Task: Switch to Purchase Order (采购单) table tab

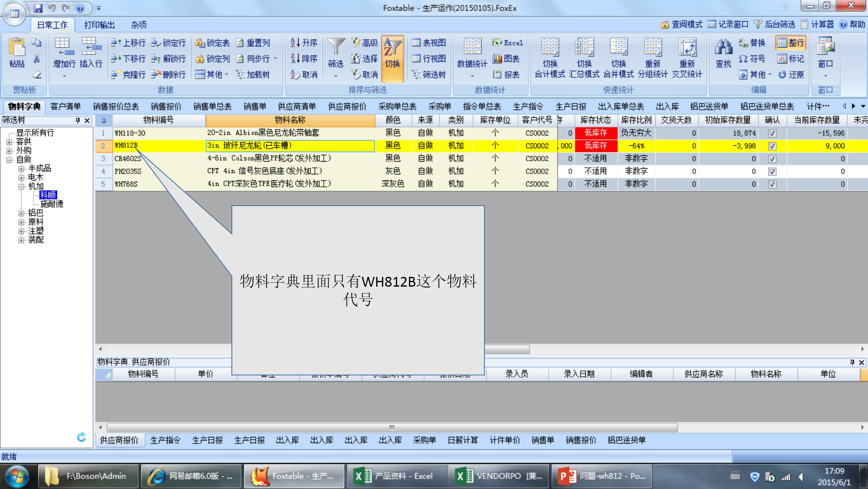Action: click(x=440, y=107)
